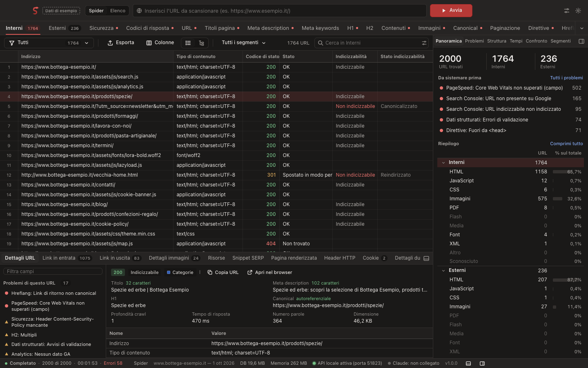Image resolution: width=588 pixels, height=368 pixels.
Task: Click Esporta export button
Action: pos(121,43)
